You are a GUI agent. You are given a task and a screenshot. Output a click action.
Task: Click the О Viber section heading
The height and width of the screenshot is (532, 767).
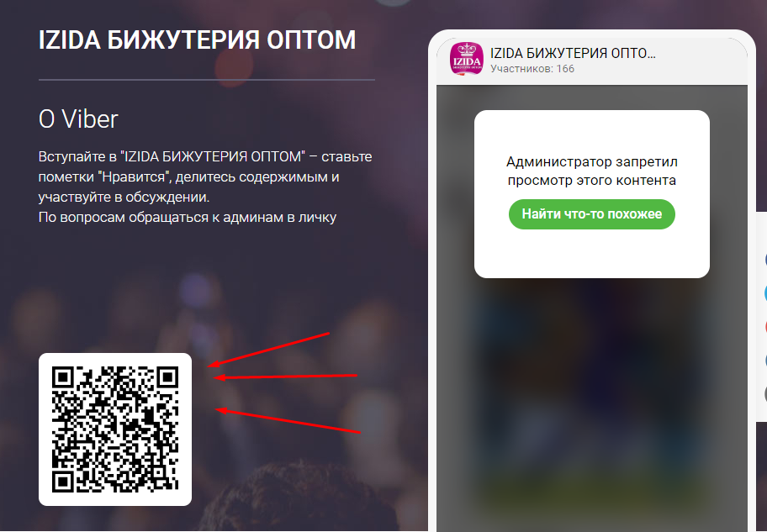78,119
